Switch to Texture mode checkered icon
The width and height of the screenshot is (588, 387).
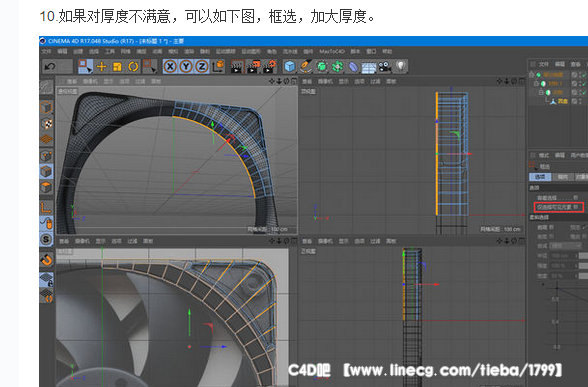point(46,123)
